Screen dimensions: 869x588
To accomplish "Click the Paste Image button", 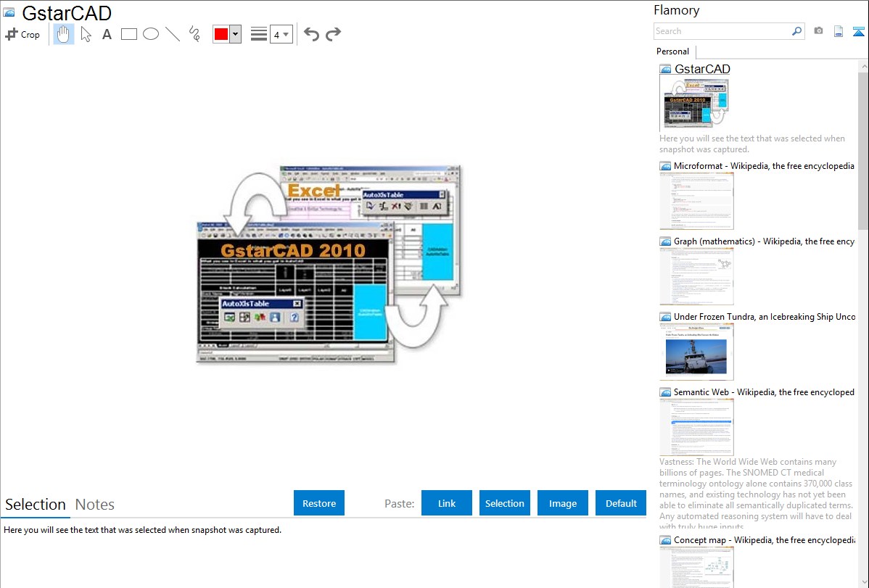I will pos(562,503).
